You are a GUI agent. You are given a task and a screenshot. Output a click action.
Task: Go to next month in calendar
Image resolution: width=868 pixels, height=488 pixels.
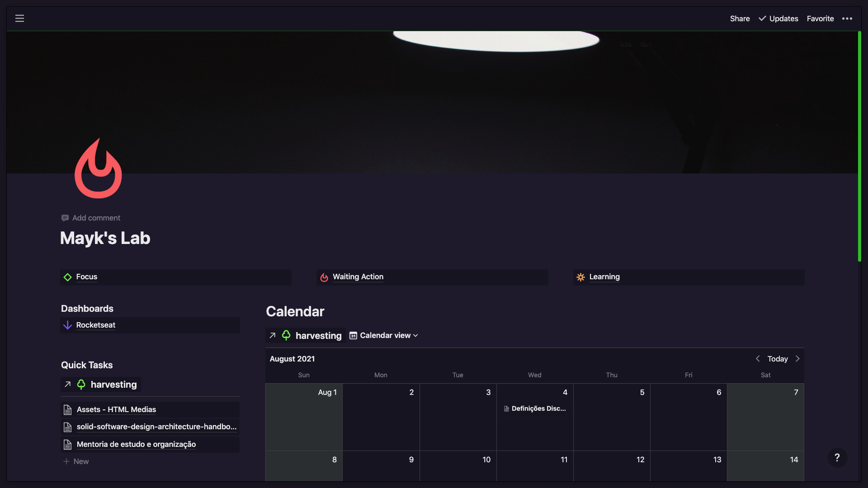pyautogui.click(x=797, y=359)
